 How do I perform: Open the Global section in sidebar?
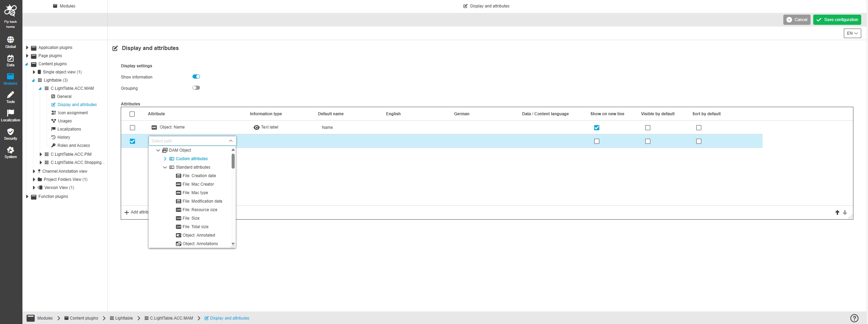(10, 40)
